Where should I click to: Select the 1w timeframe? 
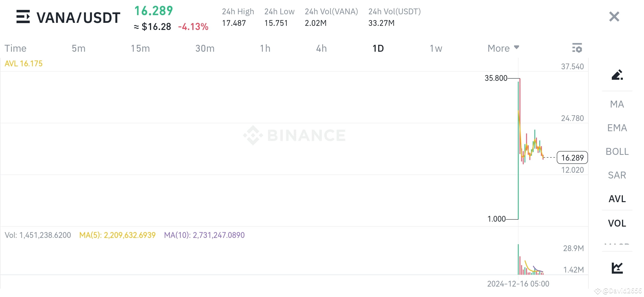pyautogui.click(x=436, y=48)
